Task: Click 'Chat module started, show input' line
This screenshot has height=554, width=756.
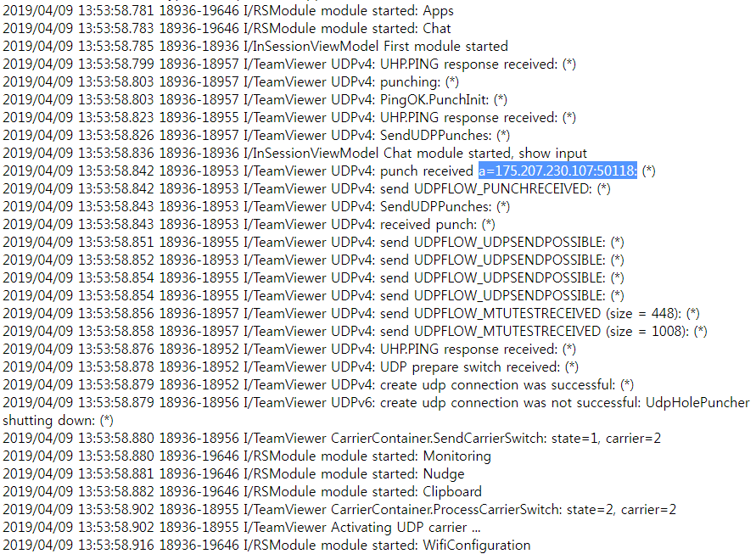Action: click(x=294, y=154)
